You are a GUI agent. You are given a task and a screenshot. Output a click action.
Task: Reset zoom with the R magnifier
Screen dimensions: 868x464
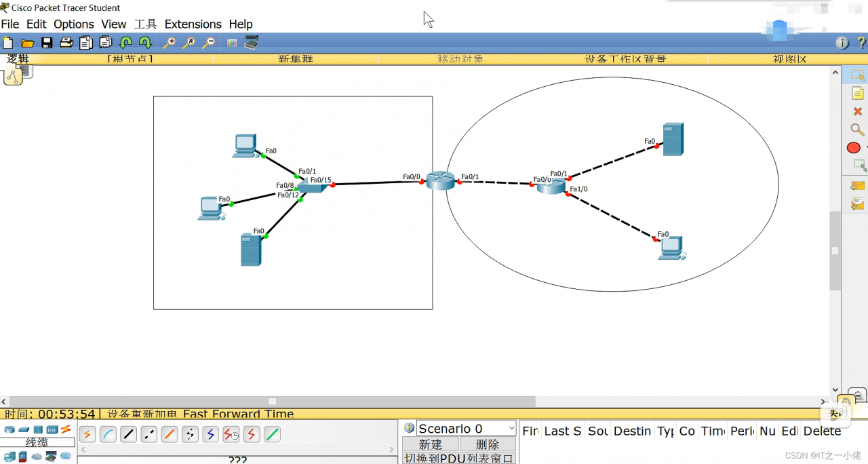click(189, 43)
